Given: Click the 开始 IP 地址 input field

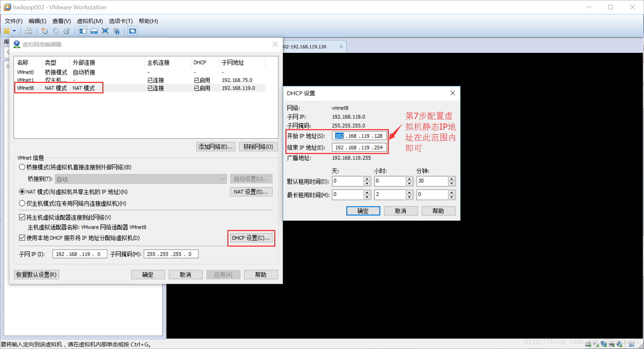Looking at the screenshot, I should [359, 136].
